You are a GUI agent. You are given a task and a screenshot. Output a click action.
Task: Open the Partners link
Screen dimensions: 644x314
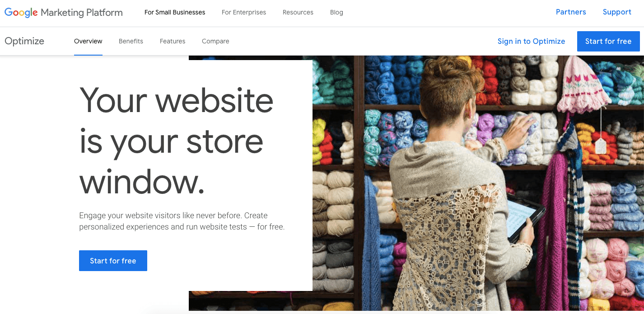tap(571, 12)
